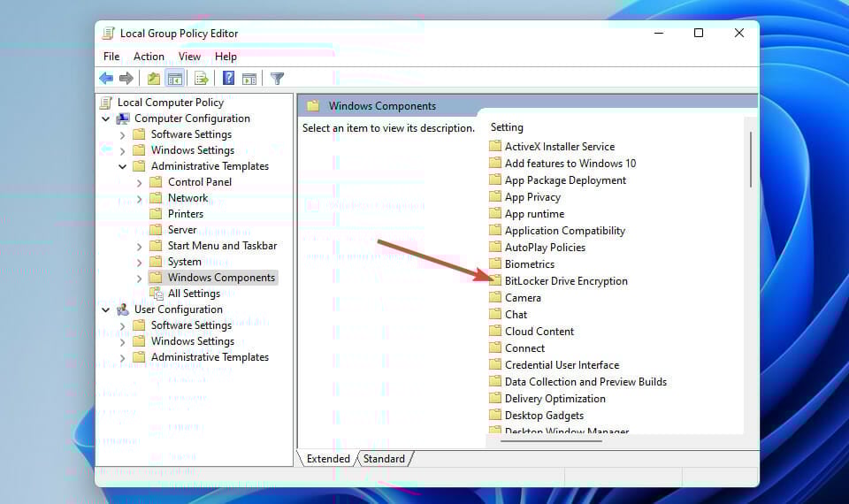This screenshot has width=849, height=504.
Task: Open the View menu
Action: click(x=189, y=57)
